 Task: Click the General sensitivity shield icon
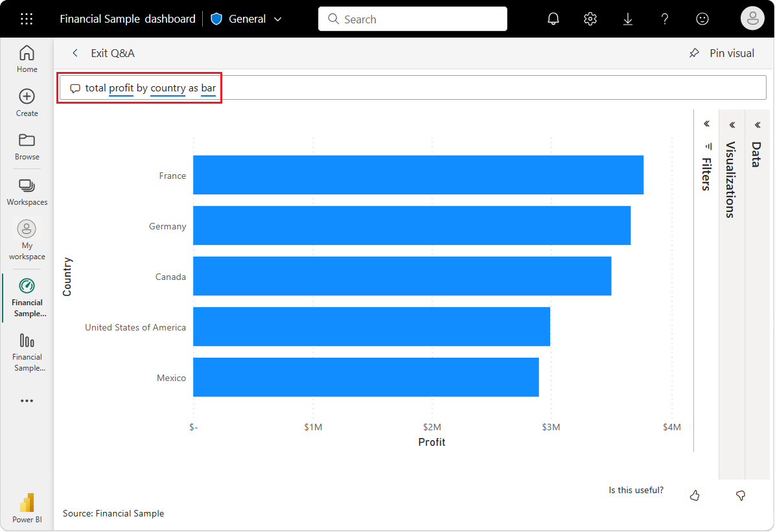(216, 19)
